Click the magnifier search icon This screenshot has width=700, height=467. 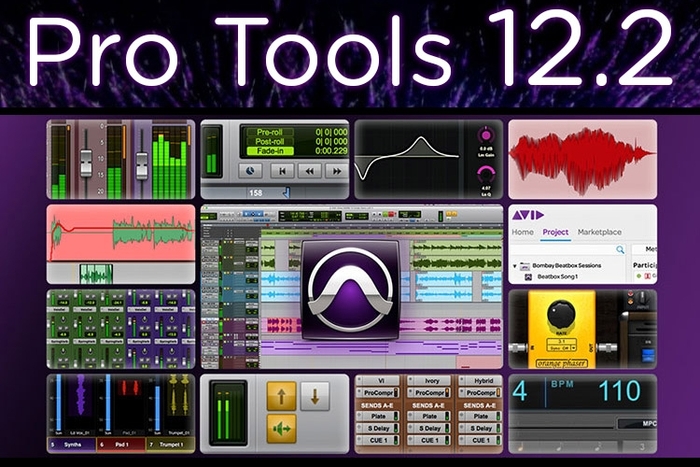pyautogui.click(x=620, y=250)
